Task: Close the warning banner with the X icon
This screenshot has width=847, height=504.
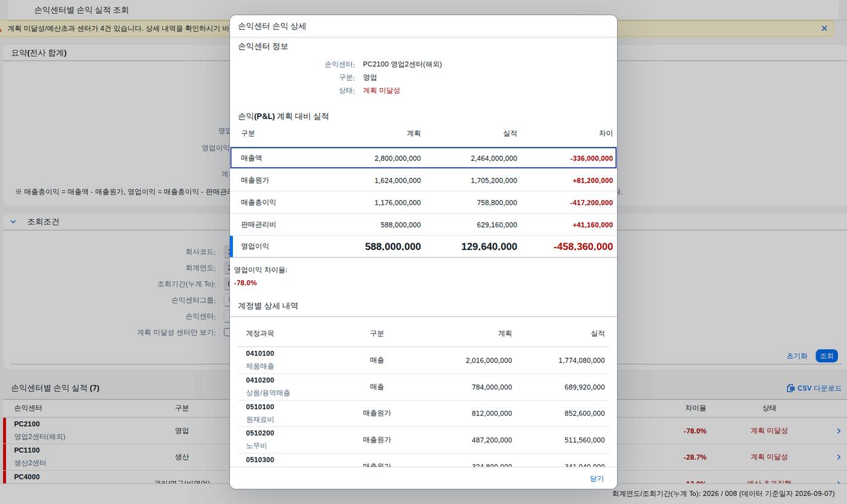Action: coord(824,28)
